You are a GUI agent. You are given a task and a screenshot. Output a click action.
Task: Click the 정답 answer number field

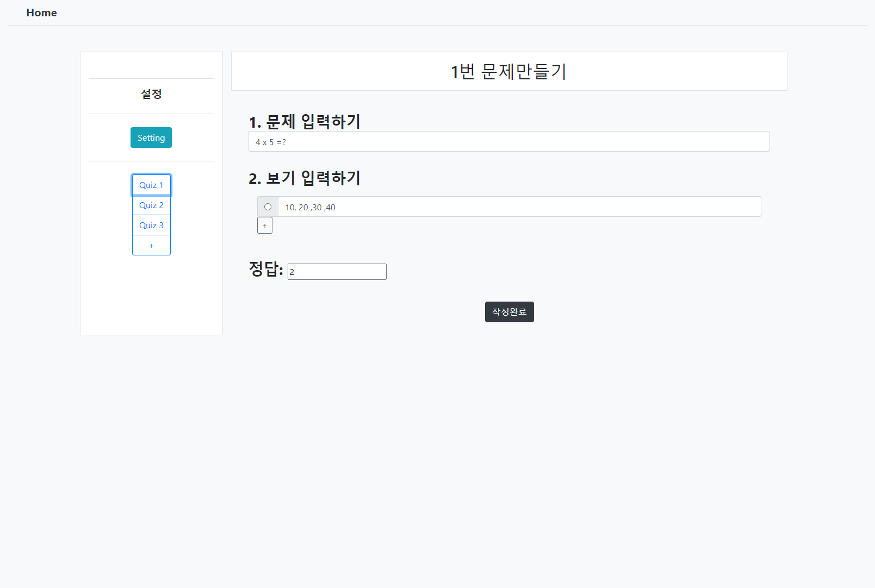(x=337, y=272)
